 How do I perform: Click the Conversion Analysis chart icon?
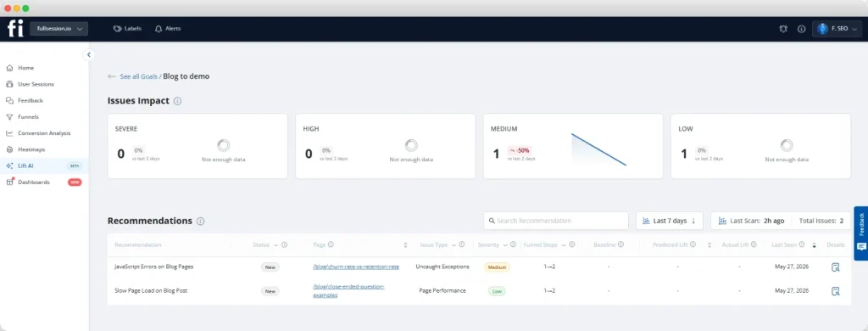click(x=9, y=133)
